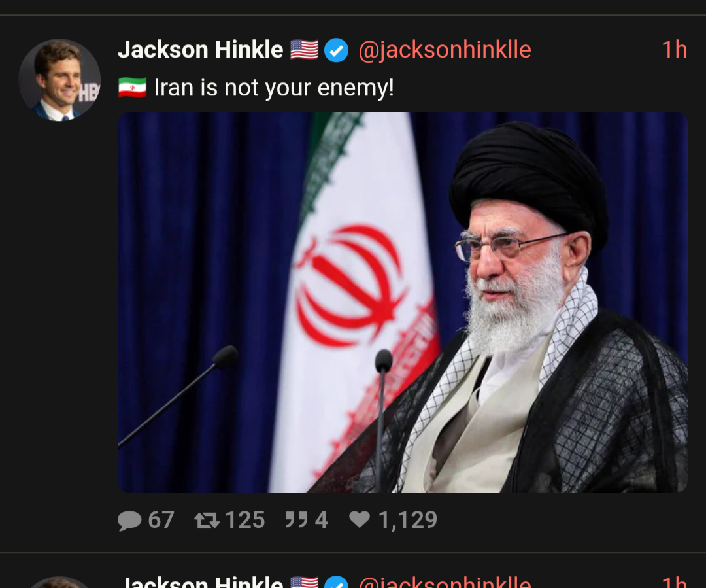706x588 pixels.
Task: Click the reply count 67
Action: [161, 520]
